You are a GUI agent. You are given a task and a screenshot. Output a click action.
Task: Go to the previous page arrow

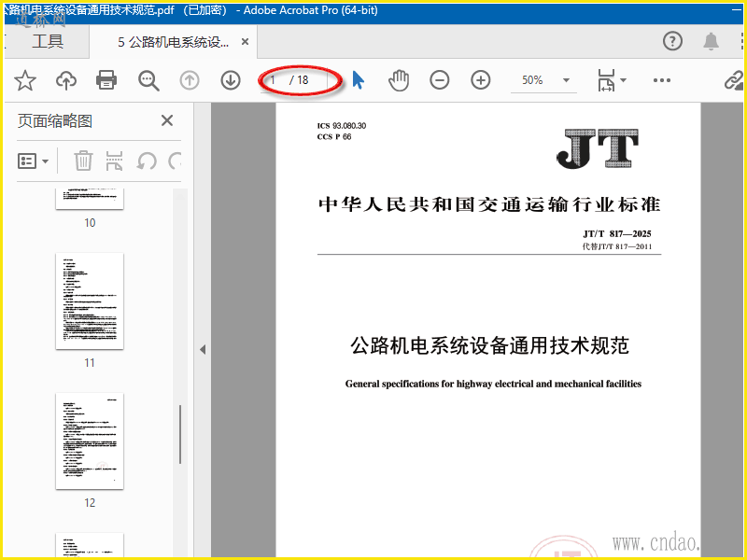coord(190,80)
